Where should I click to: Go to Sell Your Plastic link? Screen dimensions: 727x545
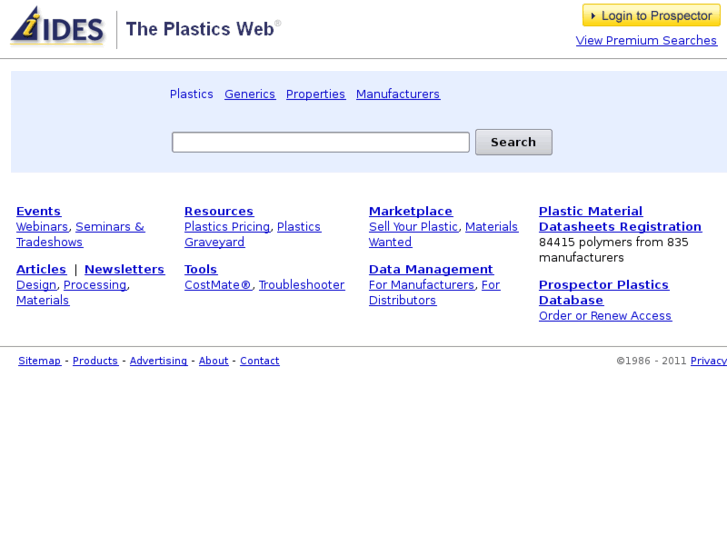[413, 227]
